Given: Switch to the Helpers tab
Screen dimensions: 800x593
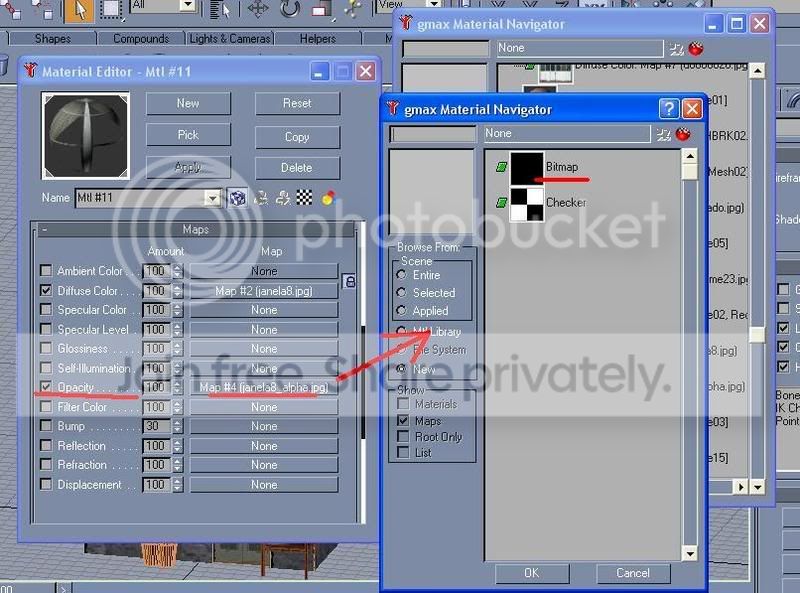Looking at the screenshot, I should pyautogui.click(x=317, y=39).
